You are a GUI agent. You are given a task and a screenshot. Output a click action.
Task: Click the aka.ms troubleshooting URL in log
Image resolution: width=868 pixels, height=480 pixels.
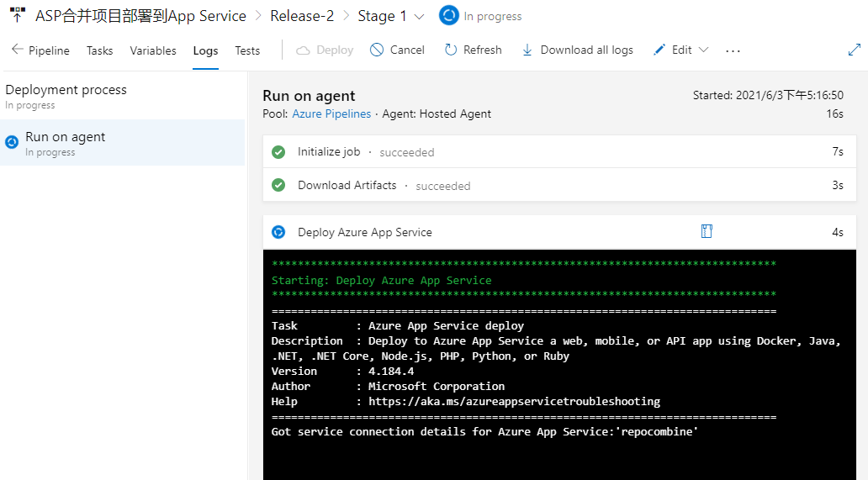514,402
